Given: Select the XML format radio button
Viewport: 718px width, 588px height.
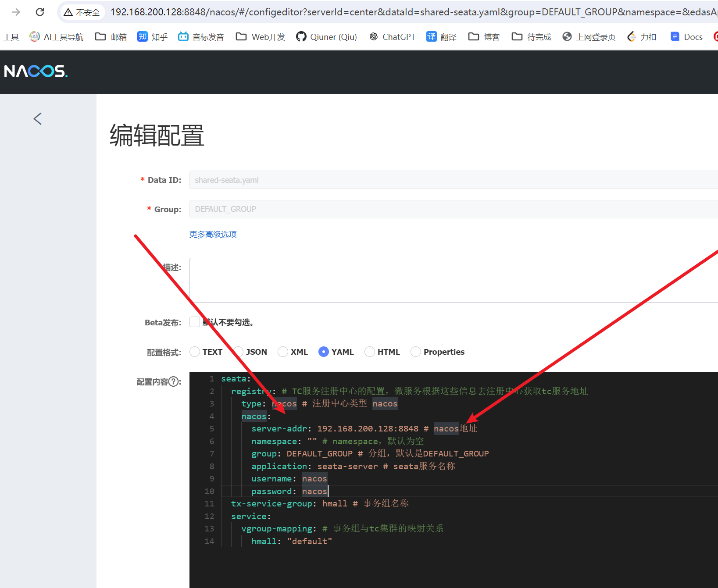Looking at the screenshot, I should tap(283, 352).
